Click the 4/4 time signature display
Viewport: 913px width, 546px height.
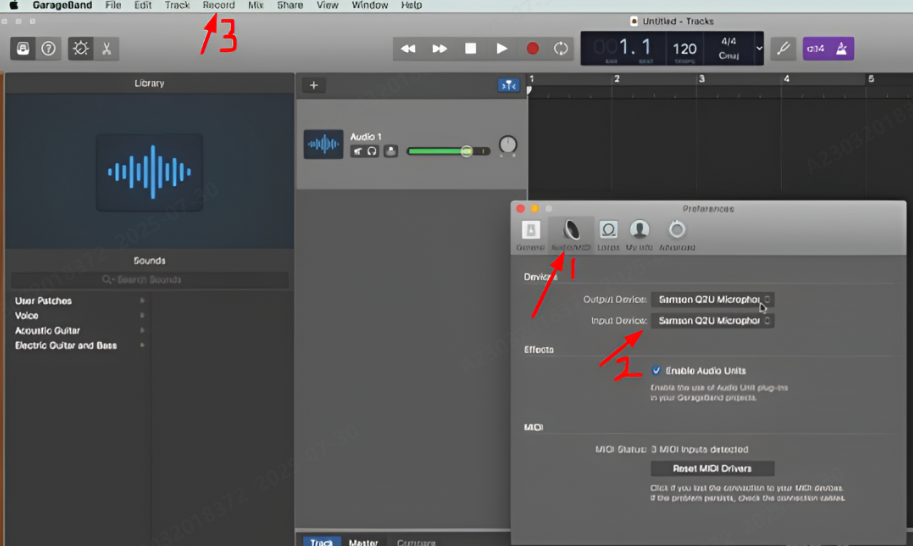(x=728, y=41)
